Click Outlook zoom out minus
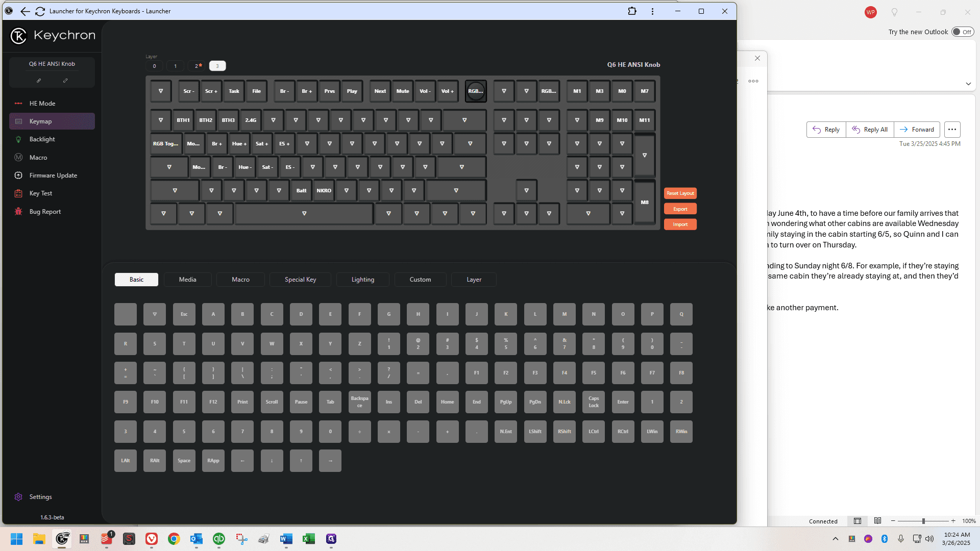 point(893,521)
